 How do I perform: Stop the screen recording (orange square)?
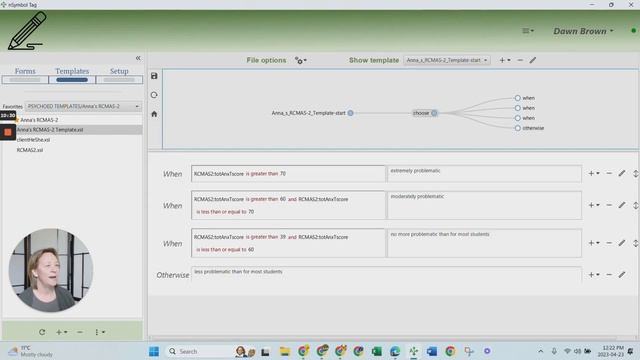click(x=8, y=132)
